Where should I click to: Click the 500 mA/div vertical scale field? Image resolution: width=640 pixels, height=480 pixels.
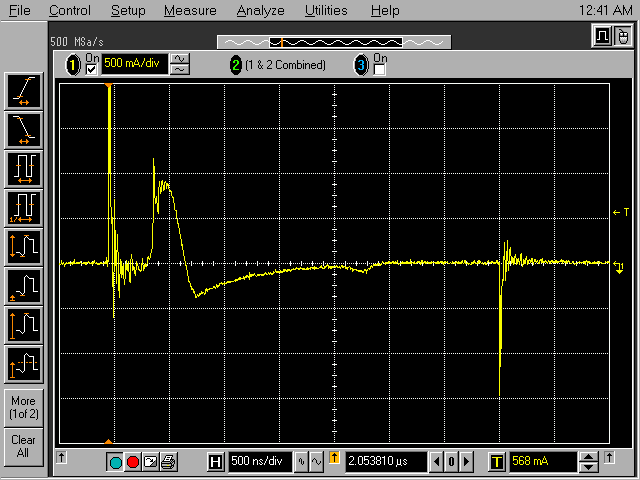[134, 64]
